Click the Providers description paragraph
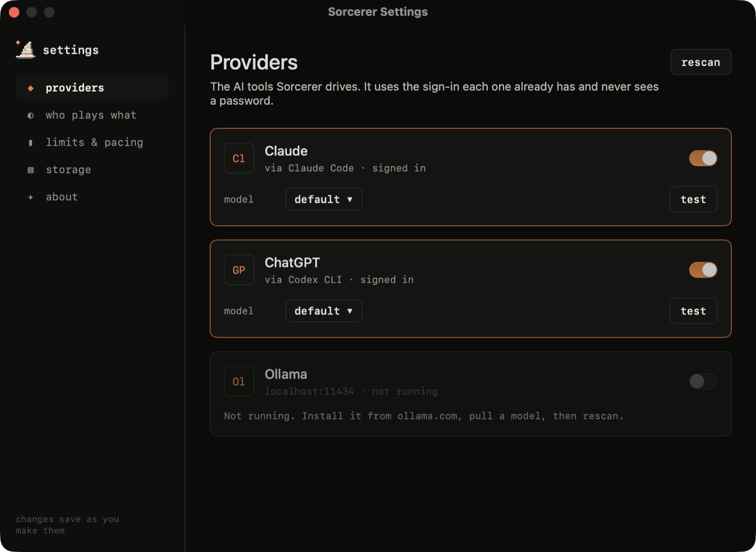 (435, 94)
